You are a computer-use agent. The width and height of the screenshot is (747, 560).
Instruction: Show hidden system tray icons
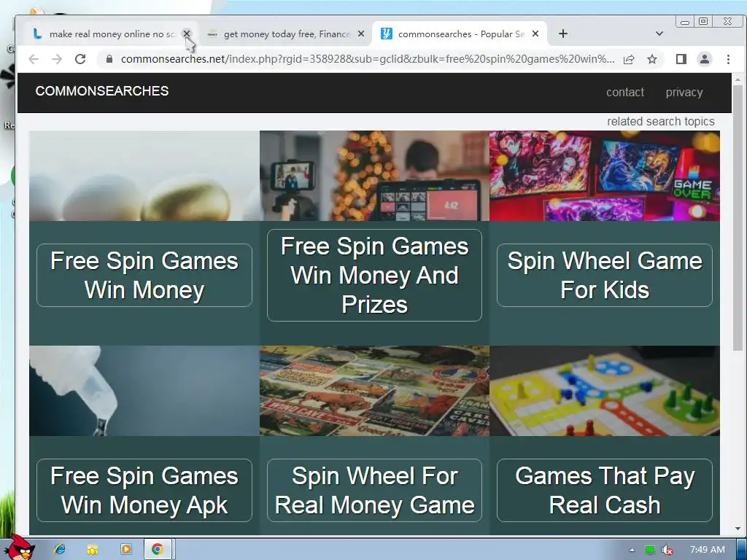tap(632, 550)
